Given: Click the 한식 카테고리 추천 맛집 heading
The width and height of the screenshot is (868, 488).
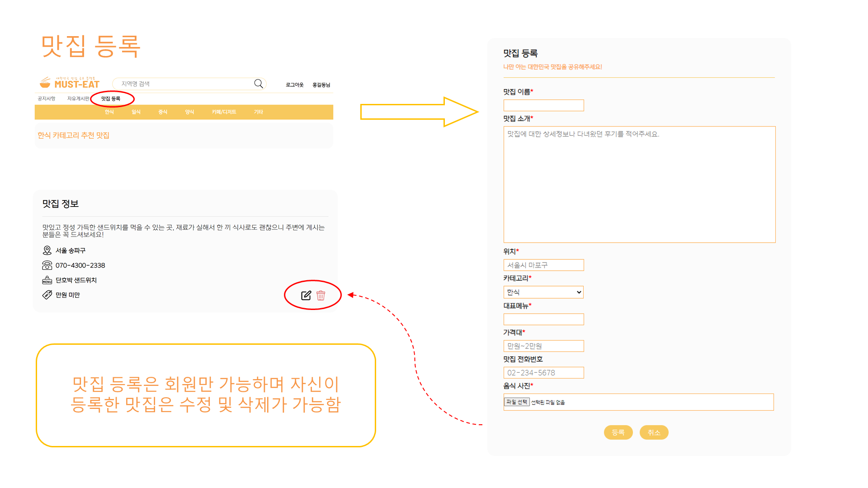Looking at the screenshot, I should (x=73, y=135).
